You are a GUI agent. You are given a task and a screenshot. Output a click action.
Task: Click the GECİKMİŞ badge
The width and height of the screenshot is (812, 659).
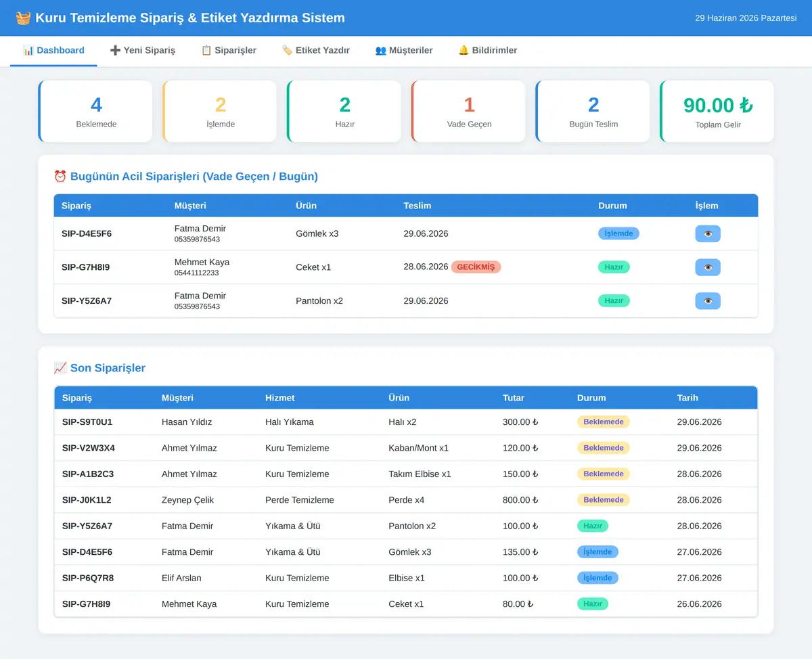(476, 267)
